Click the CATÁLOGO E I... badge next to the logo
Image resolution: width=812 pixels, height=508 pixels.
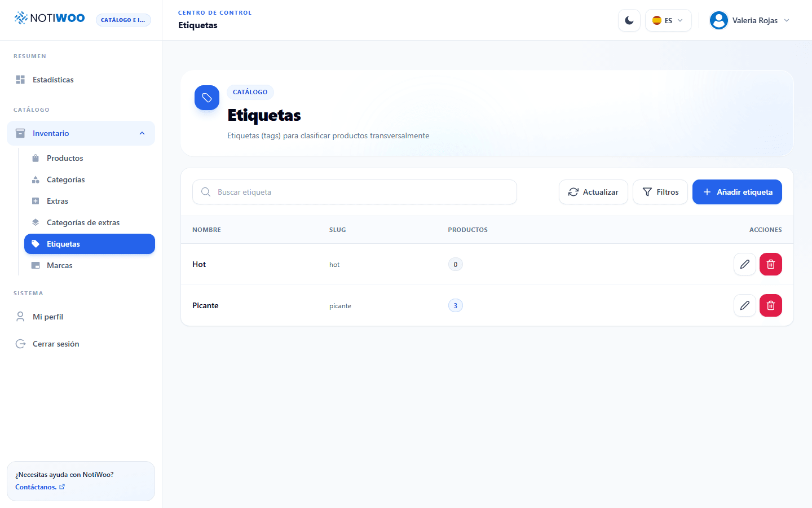pos(123,20)
